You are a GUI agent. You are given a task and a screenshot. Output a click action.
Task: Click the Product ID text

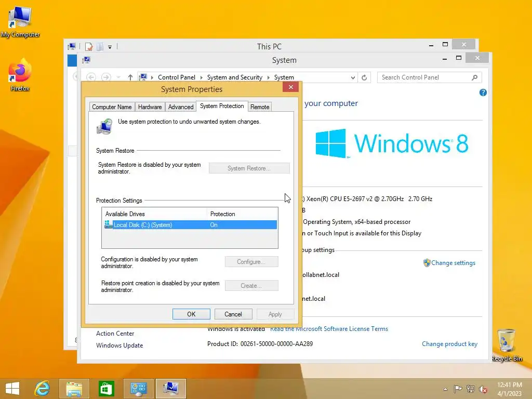(260, 344)
